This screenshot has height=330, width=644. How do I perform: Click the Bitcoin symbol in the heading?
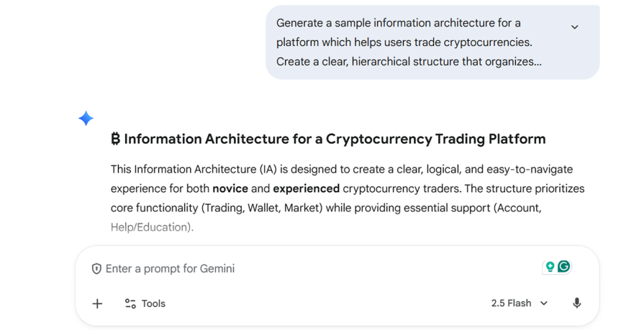tap(116, 139)
